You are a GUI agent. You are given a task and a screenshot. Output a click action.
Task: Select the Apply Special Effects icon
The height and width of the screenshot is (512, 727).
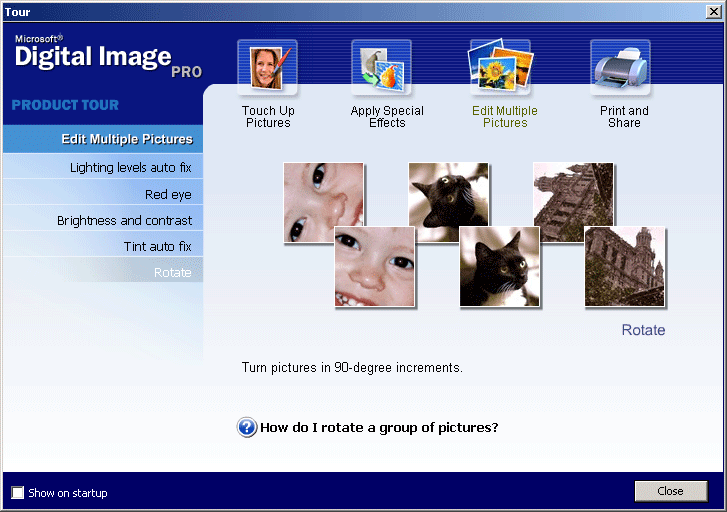pos(381,67)
